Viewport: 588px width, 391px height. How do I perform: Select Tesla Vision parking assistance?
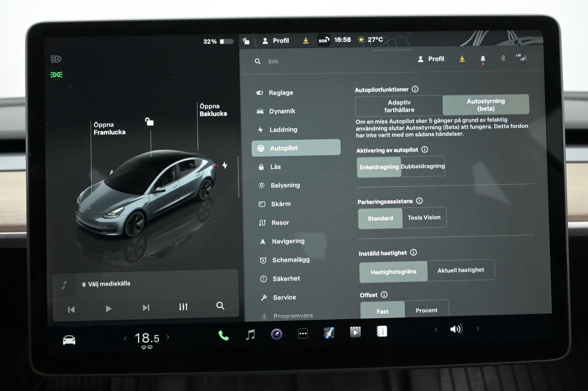coord(424,217)
